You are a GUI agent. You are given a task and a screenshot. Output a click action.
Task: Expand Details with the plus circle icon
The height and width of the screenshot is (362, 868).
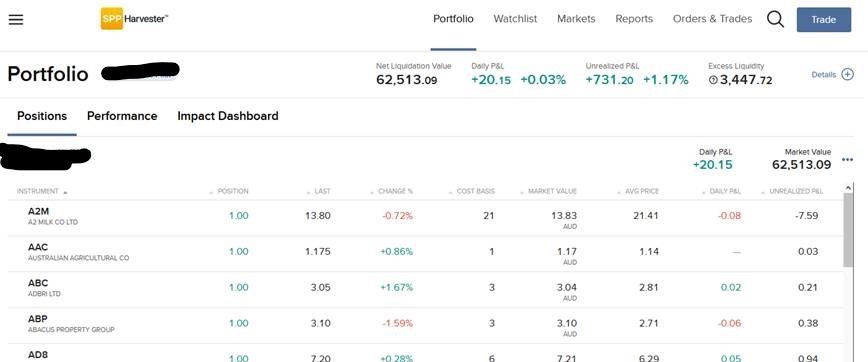(848, 75)
